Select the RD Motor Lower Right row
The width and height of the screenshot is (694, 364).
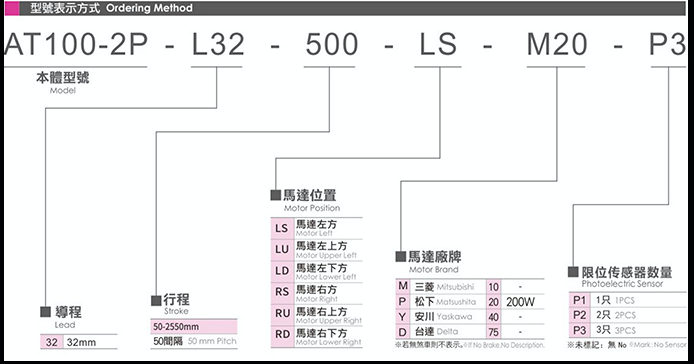(316, 337)
